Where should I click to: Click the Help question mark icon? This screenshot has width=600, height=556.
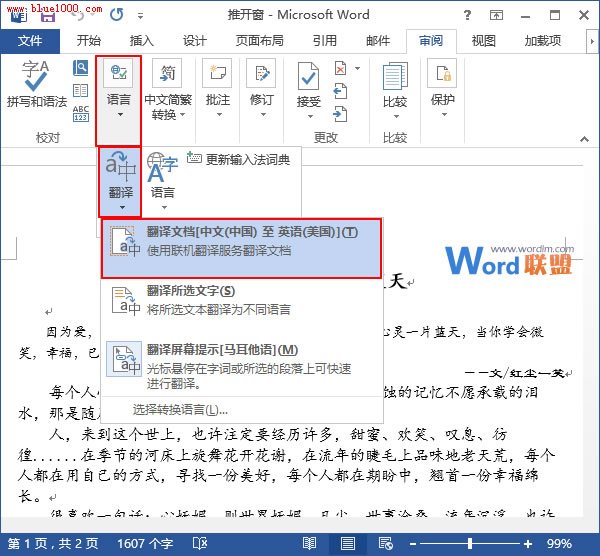coord(467,15)
